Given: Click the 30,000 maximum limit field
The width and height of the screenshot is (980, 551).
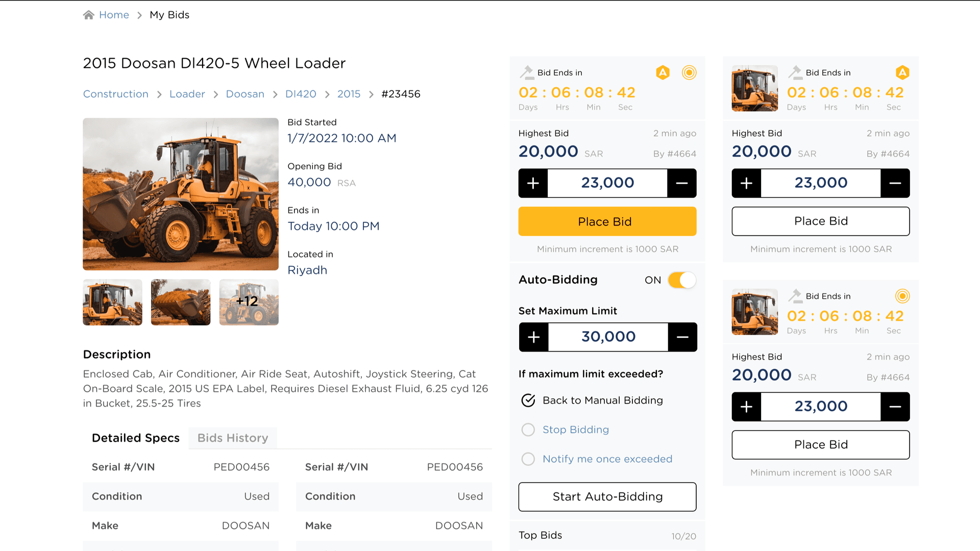Looking at the screenshot, I should coord(608,337).
